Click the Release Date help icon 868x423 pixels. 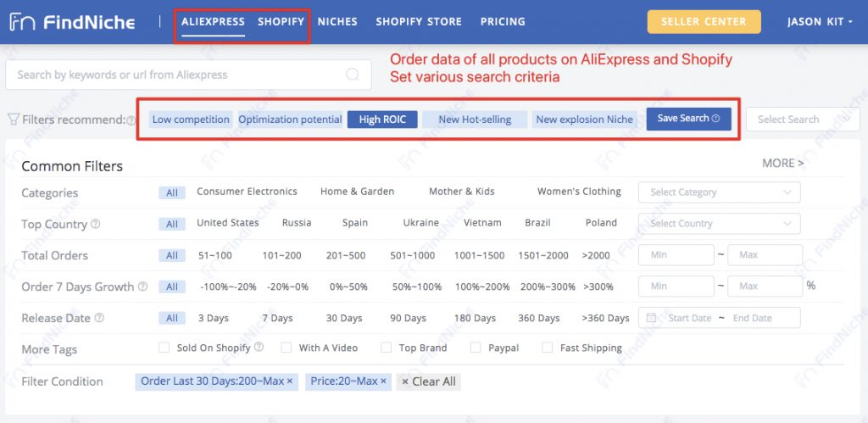coord(99,318)
